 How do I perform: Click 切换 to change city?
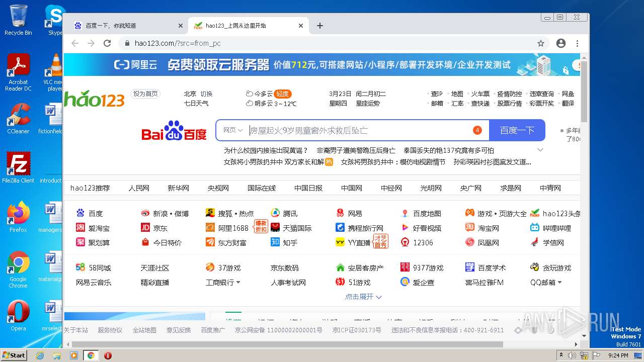206,94
